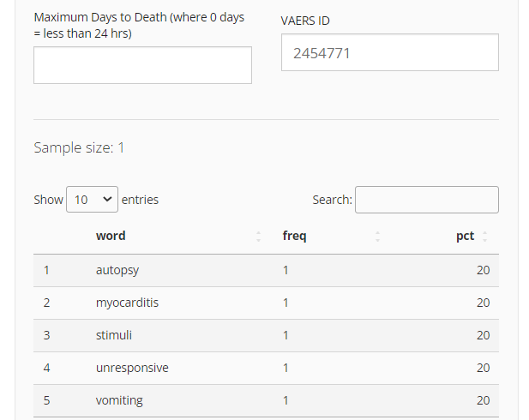
Task: Open the Show entries dropdown
Action: coord(92,200)
